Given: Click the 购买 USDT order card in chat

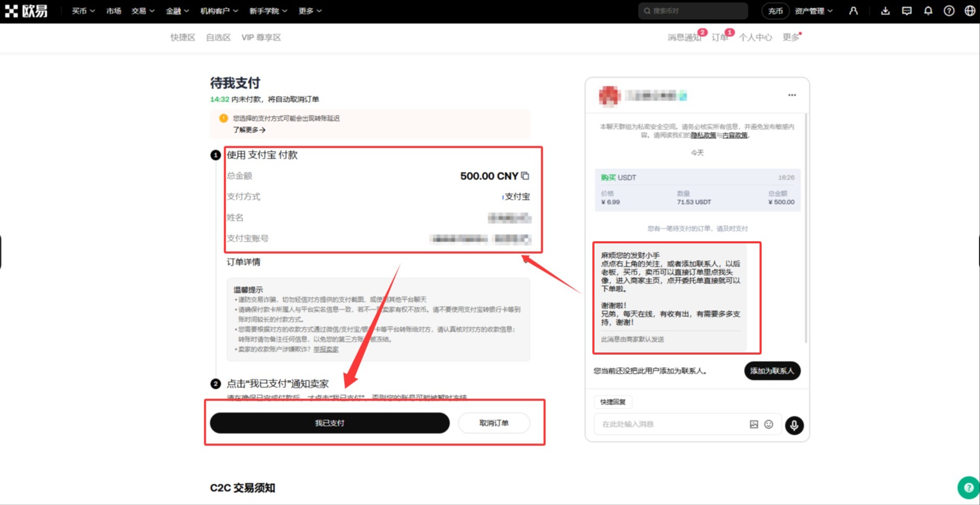Looking at the screenshot, I should [x=697, y=190].
